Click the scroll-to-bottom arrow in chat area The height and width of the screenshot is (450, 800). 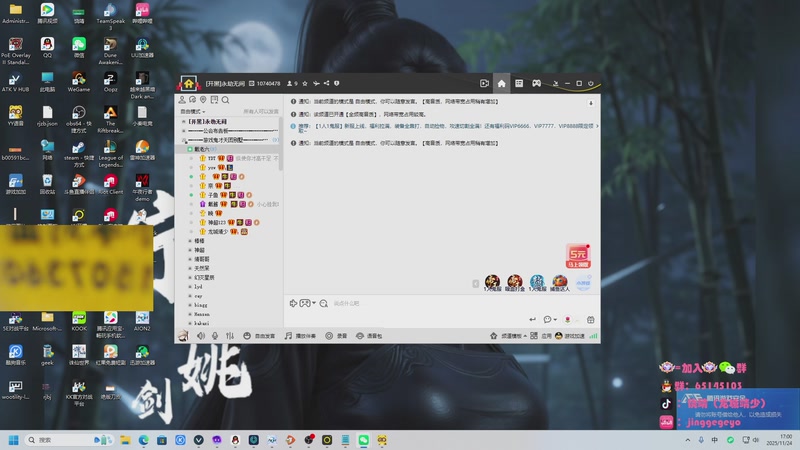tap(591, 103)
